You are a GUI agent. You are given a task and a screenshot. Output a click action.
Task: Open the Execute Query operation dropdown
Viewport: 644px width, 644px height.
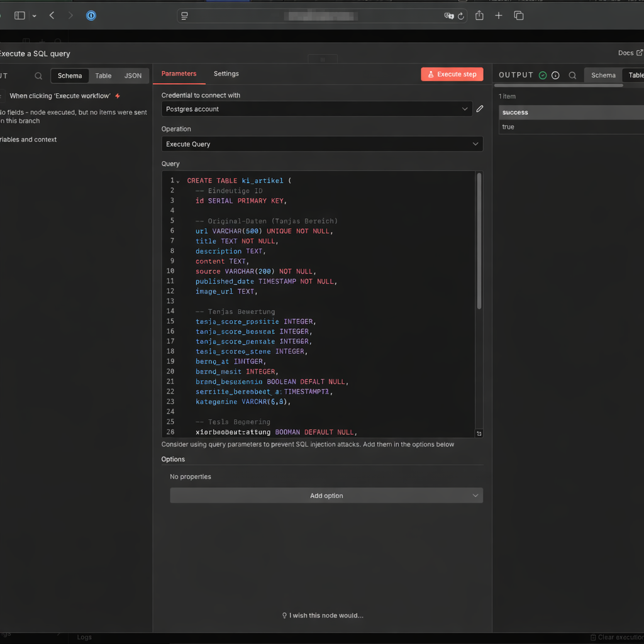321,144
